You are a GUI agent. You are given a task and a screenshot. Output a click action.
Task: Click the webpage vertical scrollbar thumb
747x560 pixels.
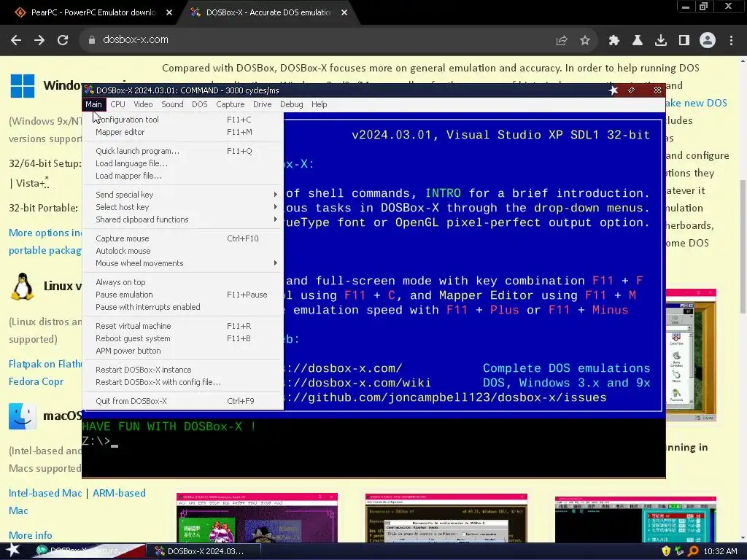(742, 246)
